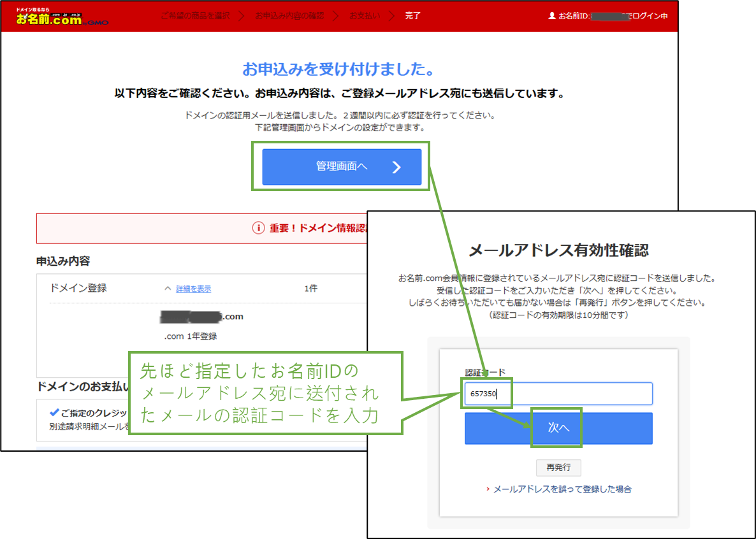
Task: Click the （認証コードの有効期限は10分間です） note
Action: (x=558, y=315)
